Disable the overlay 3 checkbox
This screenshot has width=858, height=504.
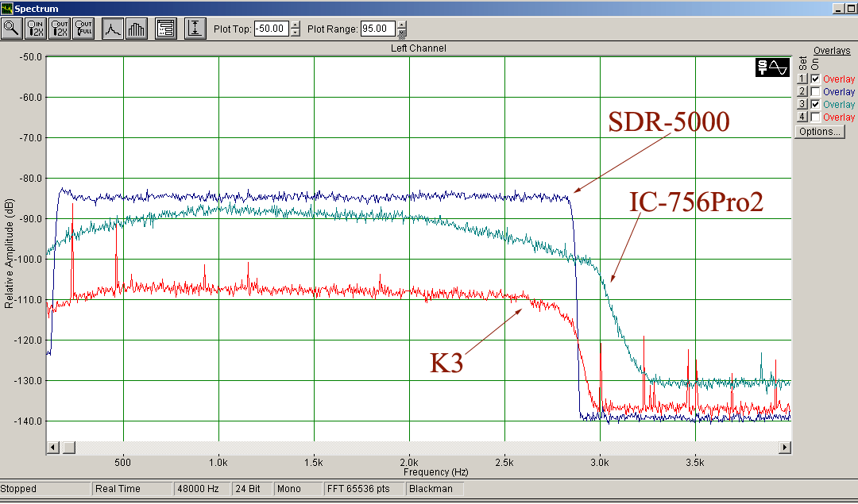(x=815, y=104)
